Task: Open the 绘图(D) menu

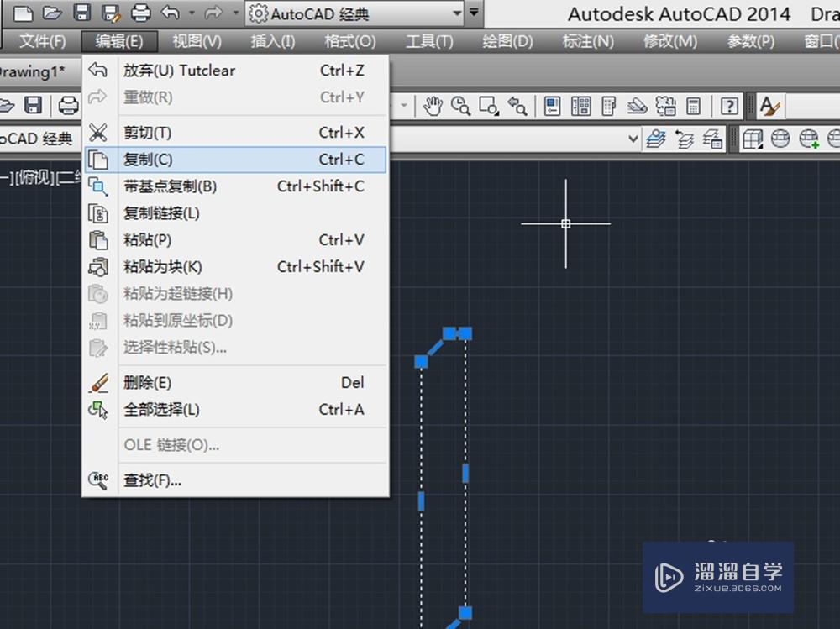Action: click(507, 40)
